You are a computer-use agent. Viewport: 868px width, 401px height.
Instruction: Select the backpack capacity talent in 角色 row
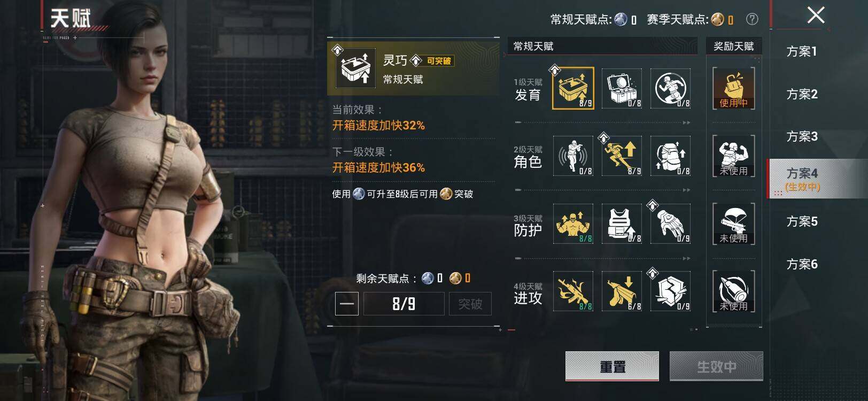[670, 156]
